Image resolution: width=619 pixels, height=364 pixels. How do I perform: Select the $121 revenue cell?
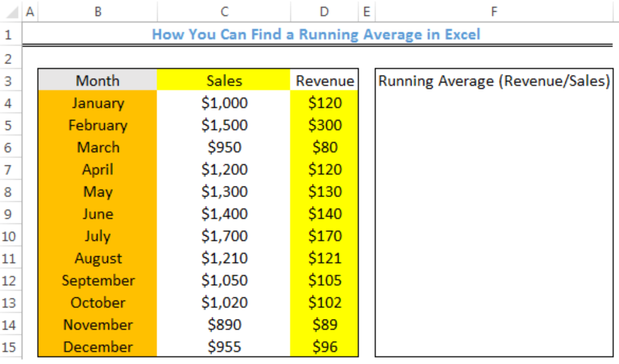click(324, 258)
